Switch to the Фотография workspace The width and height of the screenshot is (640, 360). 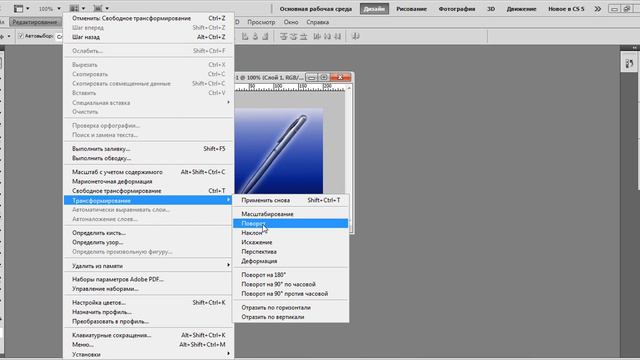[x=457, y=9]
